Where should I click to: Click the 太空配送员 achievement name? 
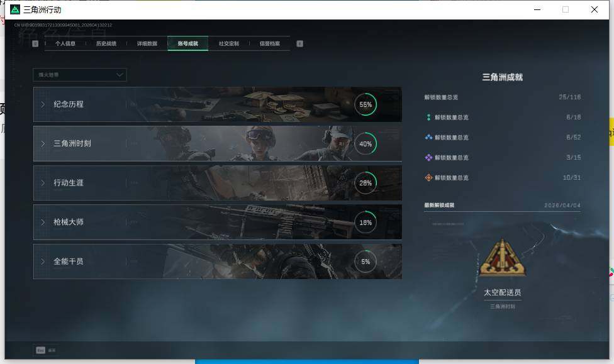503,292
